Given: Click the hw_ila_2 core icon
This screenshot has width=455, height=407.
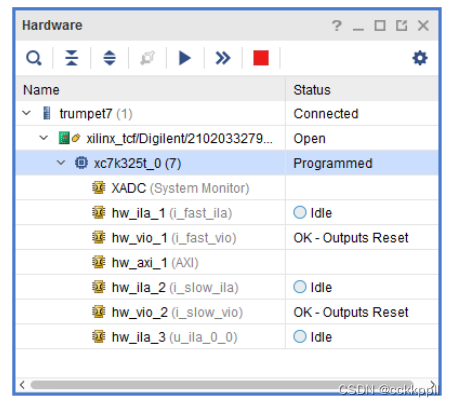Looking at the screenshot, I should pos(99,287).
